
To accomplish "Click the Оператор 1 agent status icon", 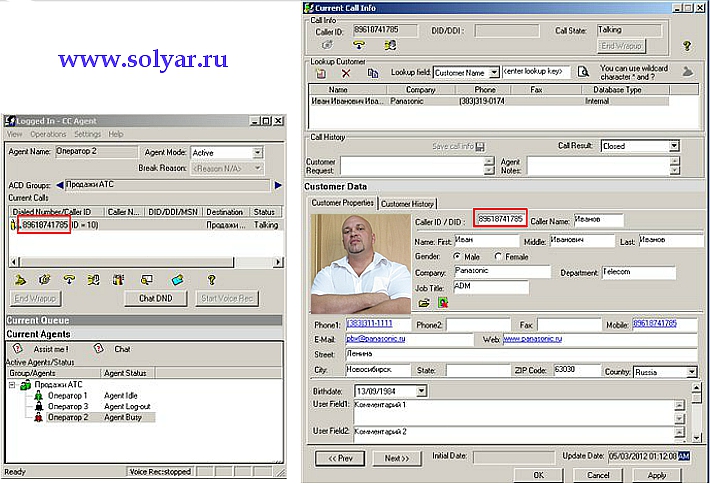I will (39, 395).
